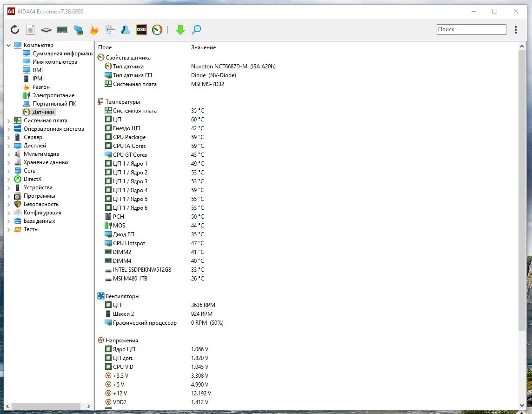Click the motherboard chip toolbar icon

tap(46, 30)
